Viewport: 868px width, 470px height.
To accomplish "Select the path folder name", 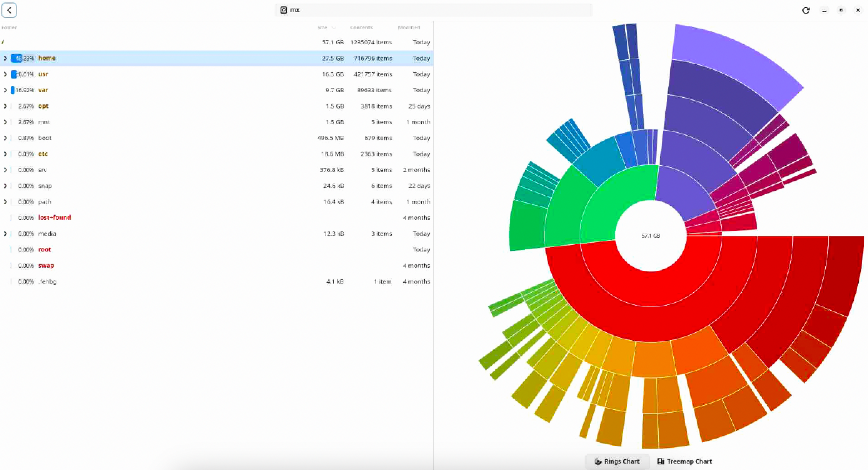I will pos(45,202).
